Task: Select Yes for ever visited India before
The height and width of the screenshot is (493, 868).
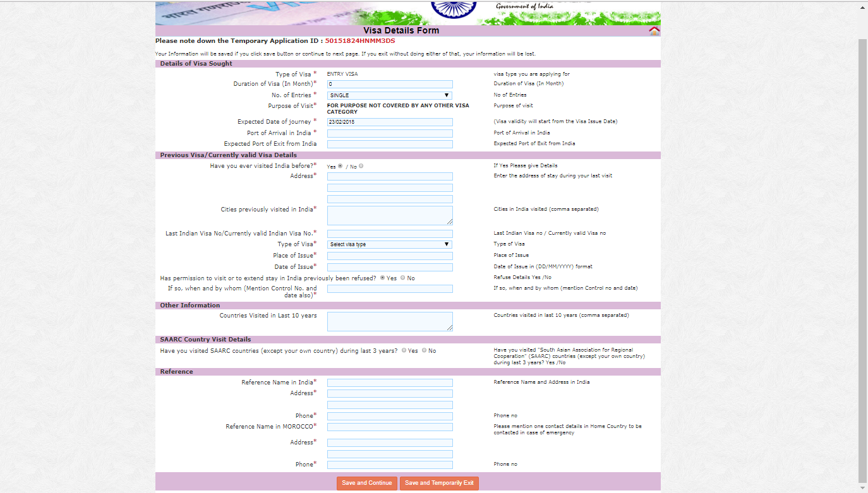Action: 341,166
